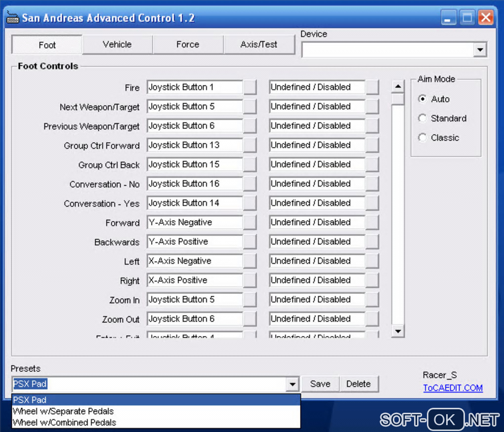This screenshot has height=432, width=504.
Task: Click the Zoom In primary assign button
Action: pyautogui.click(x=250, y=299)
